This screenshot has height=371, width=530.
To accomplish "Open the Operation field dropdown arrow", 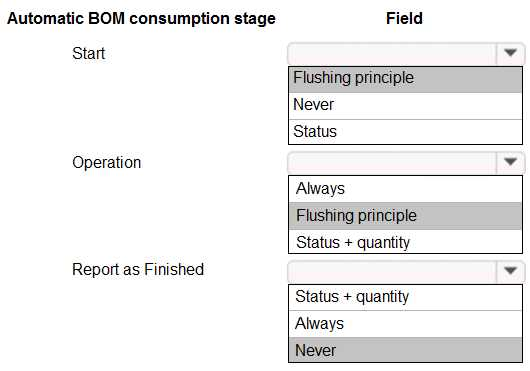I will click(x=510, y=162).
